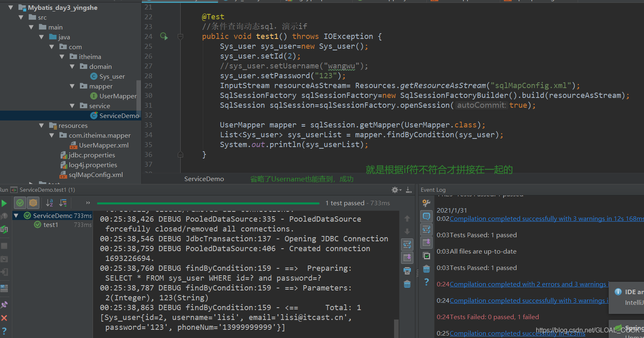The width and height of the screenshot is (644, 338).
Task: Pin the Run tab
Action: click(x=4, y=304)
